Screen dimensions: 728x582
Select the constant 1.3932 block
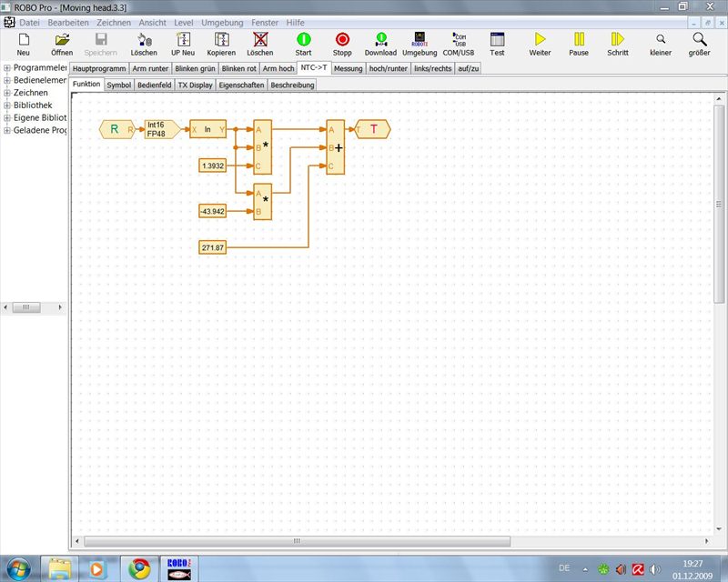[213, 166]
